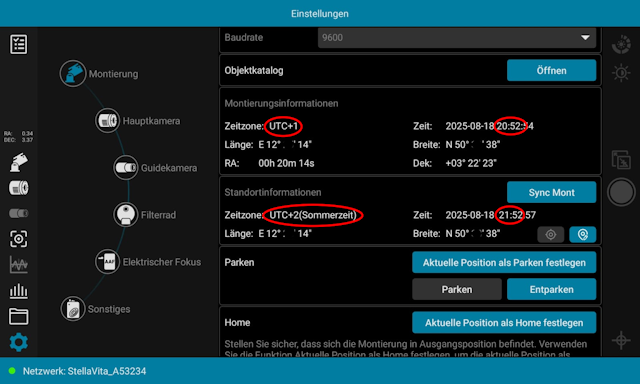Click the blue map location pin icon
The width and height of the screenshot is (640, 384).
(x=582, y=235)
